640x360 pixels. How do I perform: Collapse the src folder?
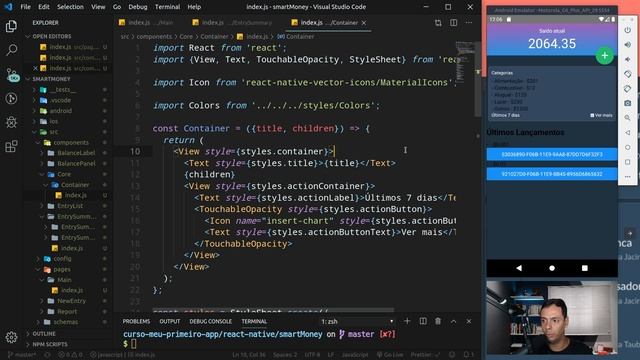(54, 132)
